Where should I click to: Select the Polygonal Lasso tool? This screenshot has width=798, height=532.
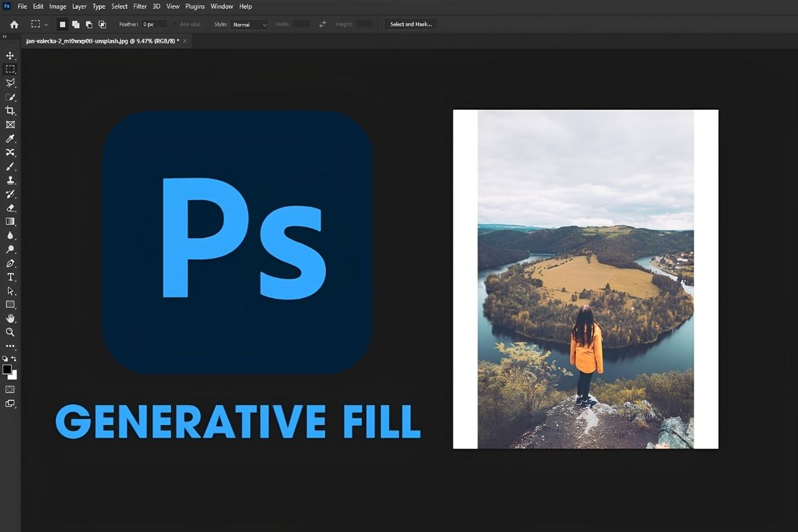tap(10, 83)
